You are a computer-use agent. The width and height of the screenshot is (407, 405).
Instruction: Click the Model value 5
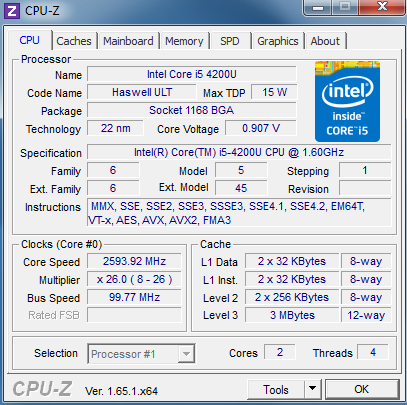(241, 170)
